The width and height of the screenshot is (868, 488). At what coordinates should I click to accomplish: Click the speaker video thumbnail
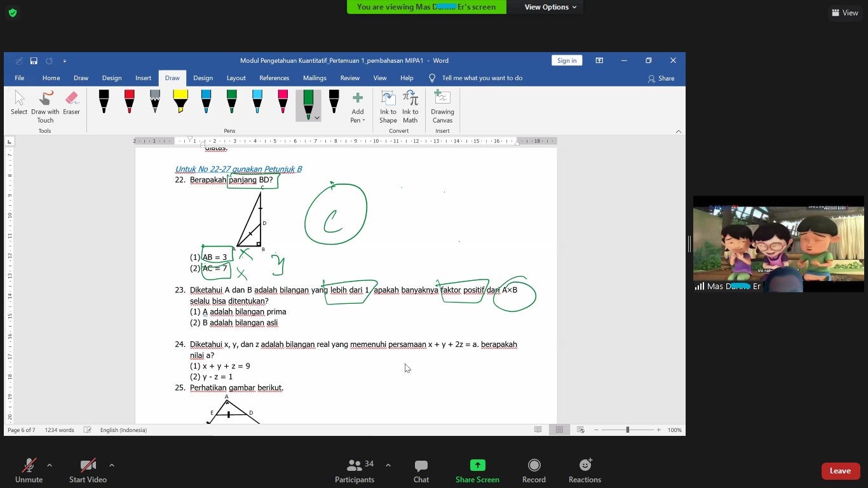(x=778, y=244)
